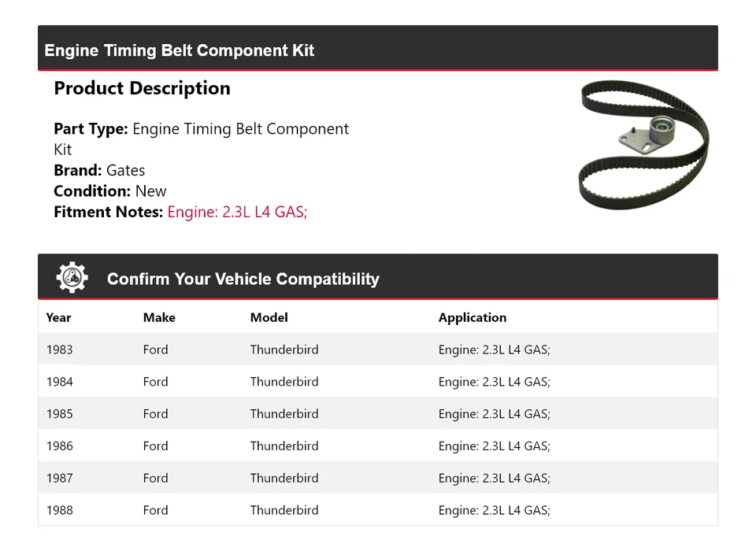Click the Make column header
Image resolution: width=756 pixels, height=551 pixels.
click(159, 318)
